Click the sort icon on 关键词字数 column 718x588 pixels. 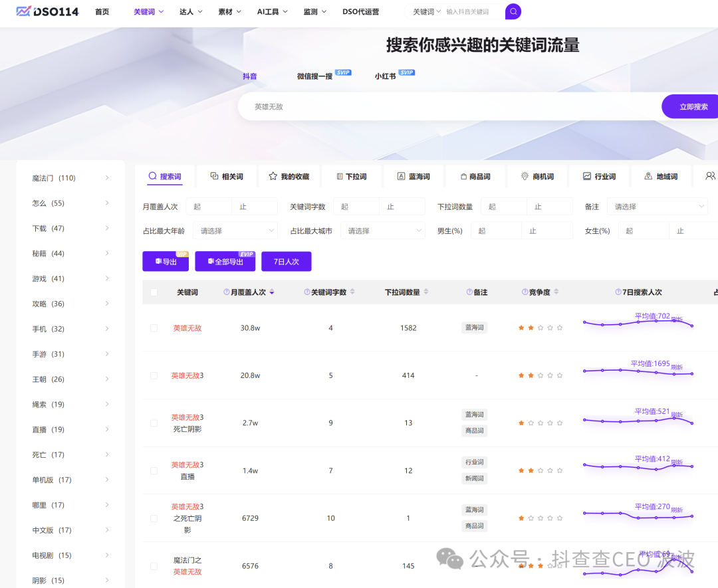point(353,292)
